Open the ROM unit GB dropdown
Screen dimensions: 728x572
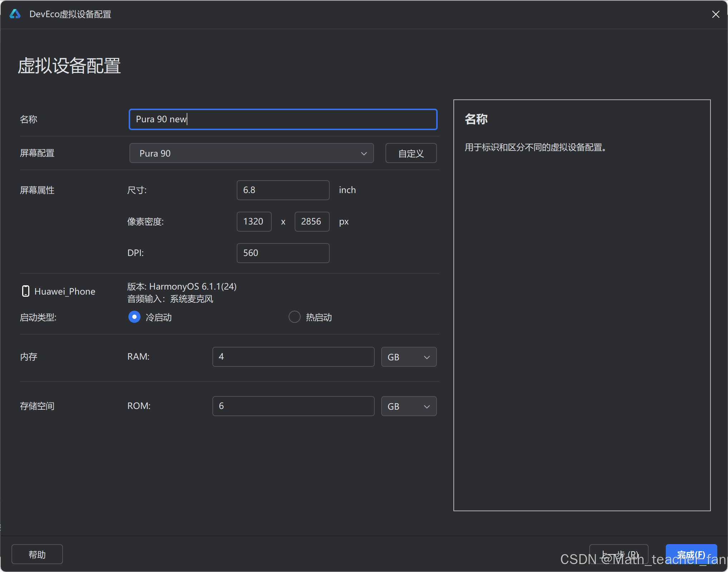point(409,406)
